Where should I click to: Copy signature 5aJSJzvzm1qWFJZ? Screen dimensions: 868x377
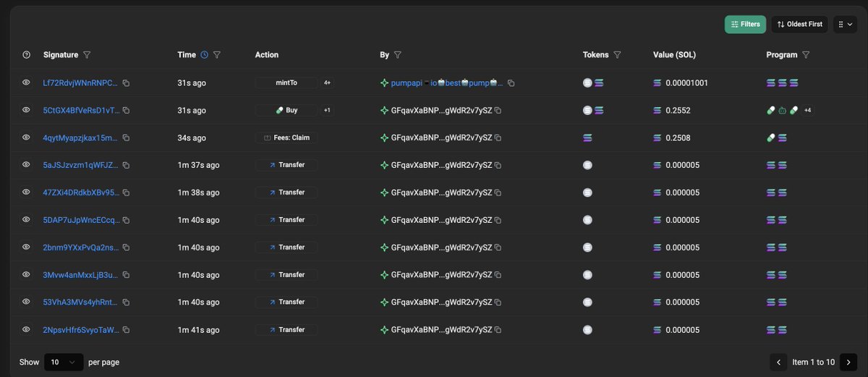[x=126, y=166]
